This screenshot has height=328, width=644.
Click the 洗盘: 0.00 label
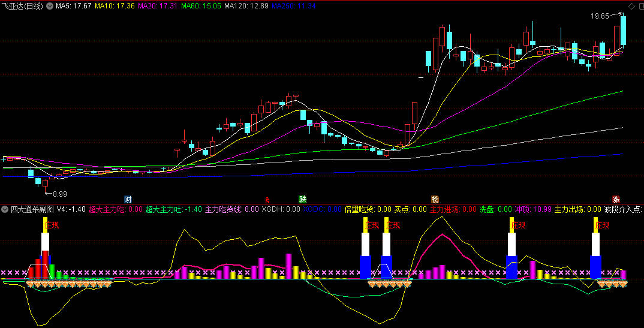(496, 209)
